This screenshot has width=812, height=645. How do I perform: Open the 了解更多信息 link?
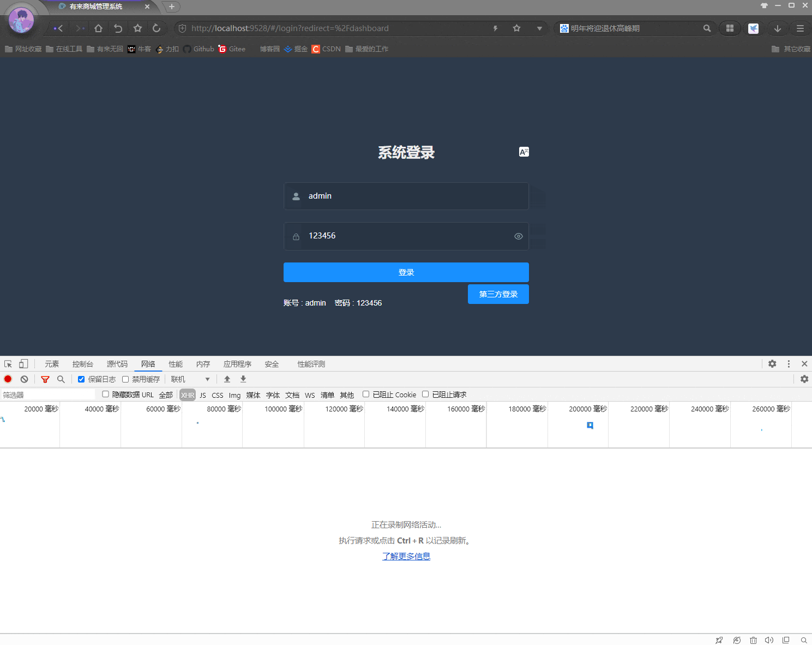406,556
